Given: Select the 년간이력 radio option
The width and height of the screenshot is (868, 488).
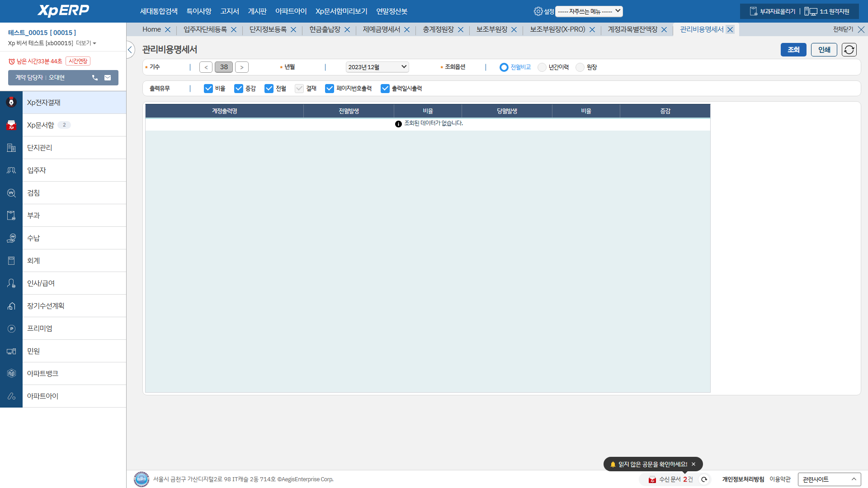Looking at the screenshot, I should (542, 67).
